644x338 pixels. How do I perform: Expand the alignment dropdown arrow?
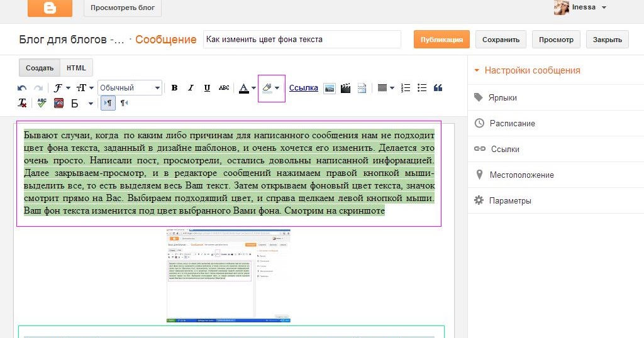[392, 88]
